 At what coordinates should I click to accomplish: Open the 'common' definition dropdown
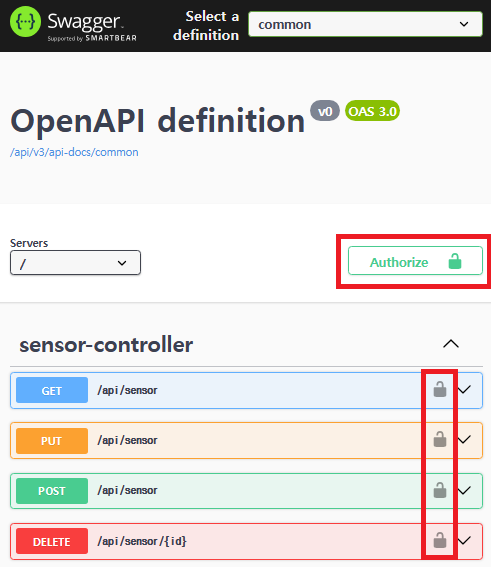click(x=365, y=24)
